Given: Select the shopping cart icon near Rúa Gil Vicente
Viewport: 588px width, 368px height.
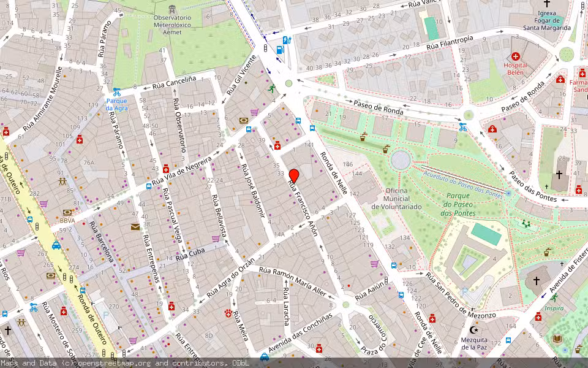Looking at the screenshot, I should [254, 112].
